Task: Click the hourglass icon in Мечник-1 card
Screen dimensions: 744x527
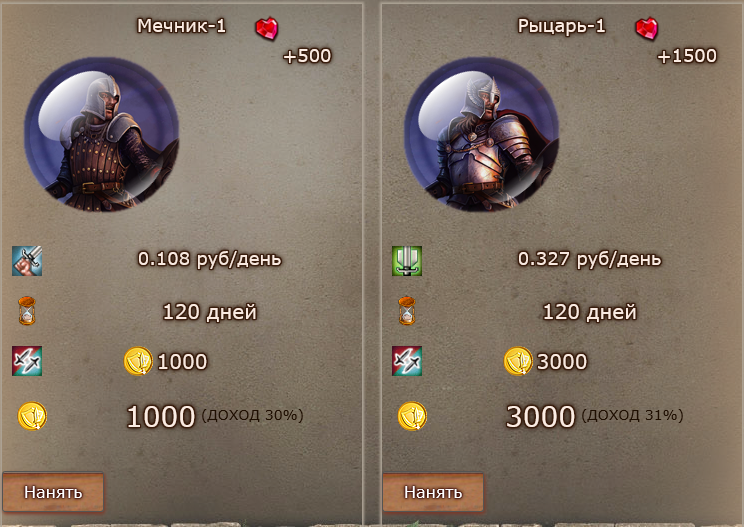Action: (27, 311)
